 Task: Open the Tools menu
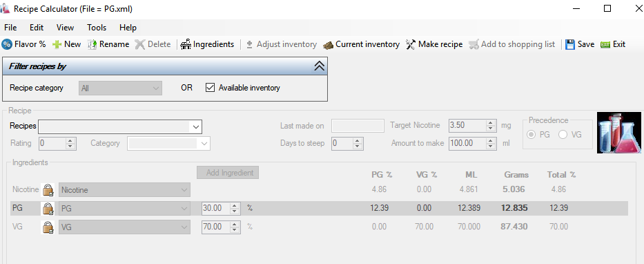point(97,28)
